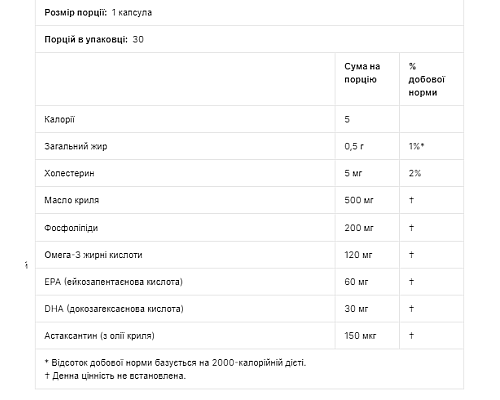Click the 150 мкг astaxanthin amount
This screenshot has width=500, height=400.
click(360, 336)
